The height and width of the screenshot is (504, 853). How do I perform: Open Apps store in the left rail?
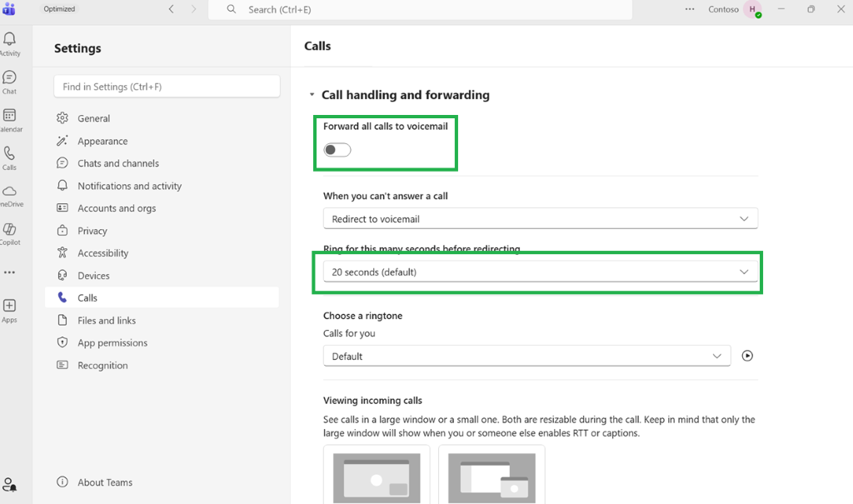[9, 310]
